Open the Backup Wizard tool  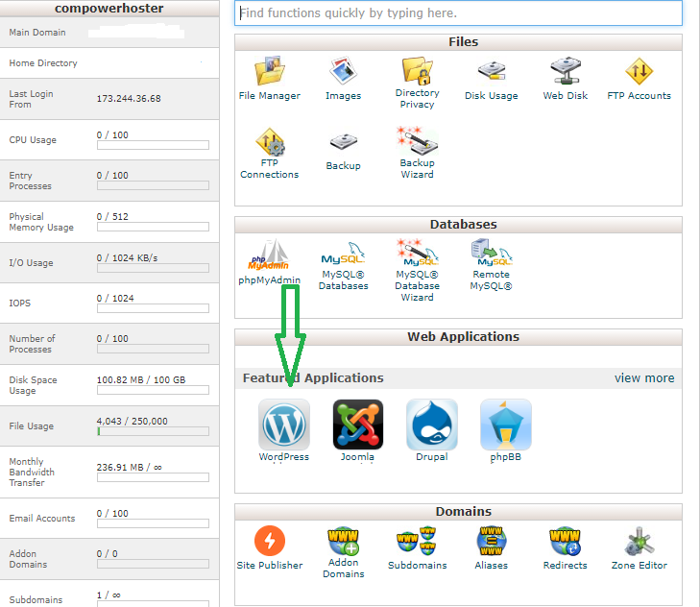pos(417,142)
